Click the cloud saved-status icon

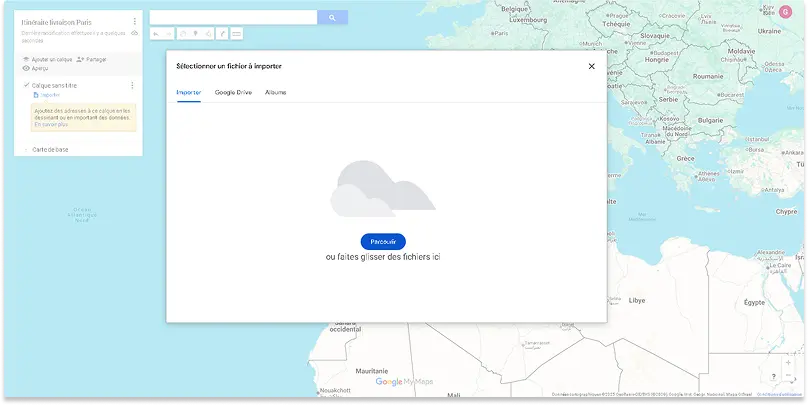click(134, 33)
